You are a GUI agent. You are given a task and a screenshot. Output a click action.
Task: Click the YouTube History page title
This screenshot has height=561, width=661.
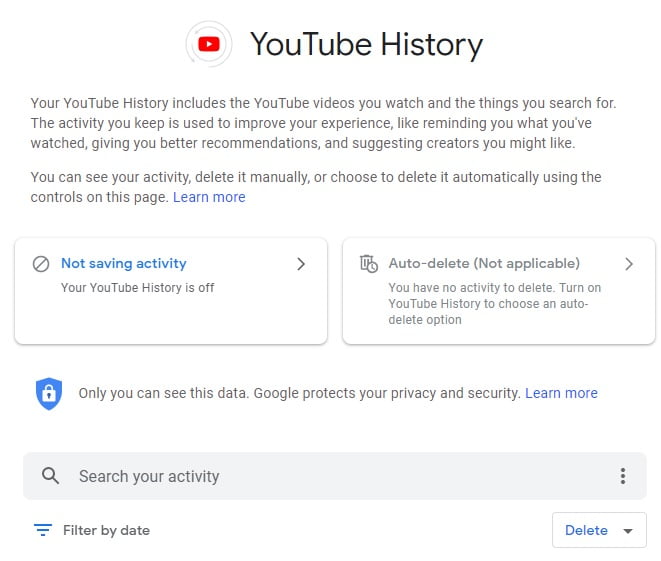366,45
